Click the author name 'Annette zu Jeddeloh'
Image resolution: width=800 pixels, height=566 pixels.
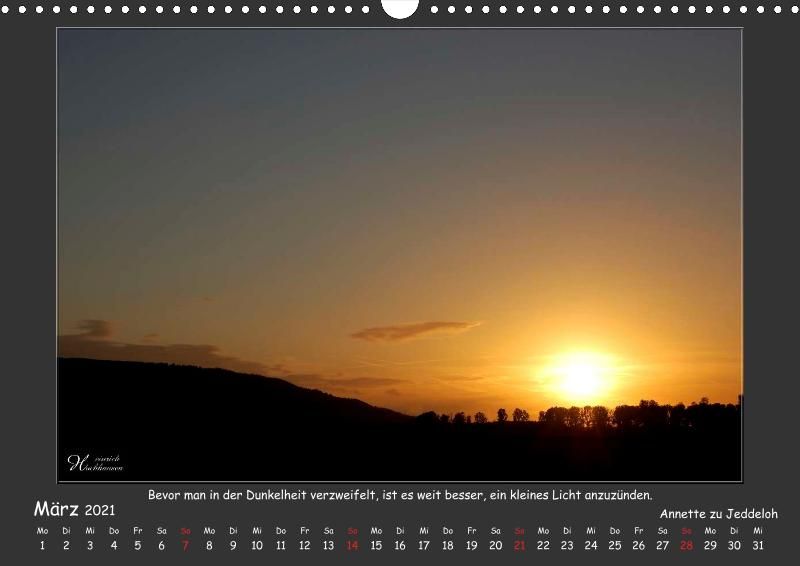pos(718,513)
